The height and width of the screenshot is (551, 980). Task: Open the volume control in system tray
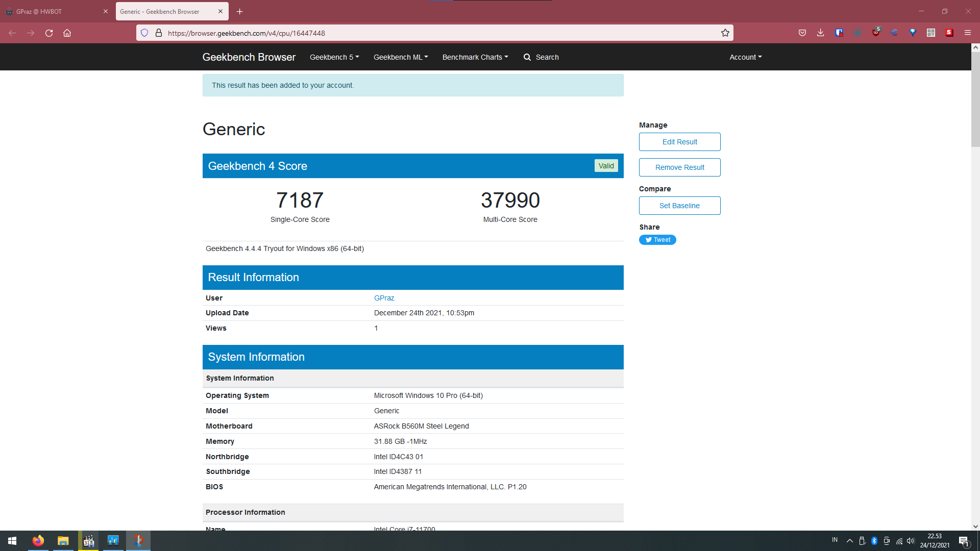point(911,541)
